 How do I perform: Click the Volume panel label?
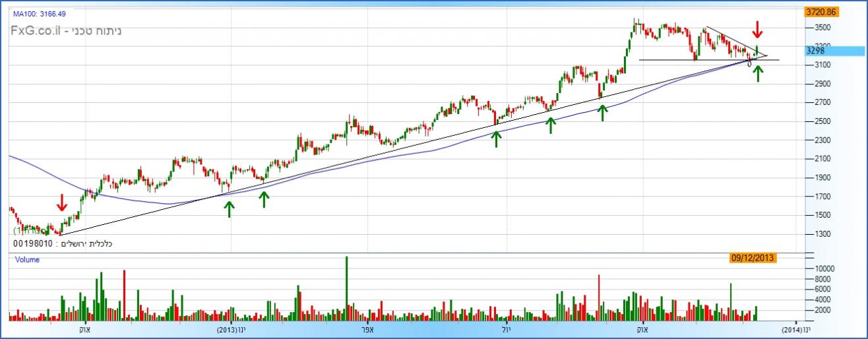click(x=27, y=260)
